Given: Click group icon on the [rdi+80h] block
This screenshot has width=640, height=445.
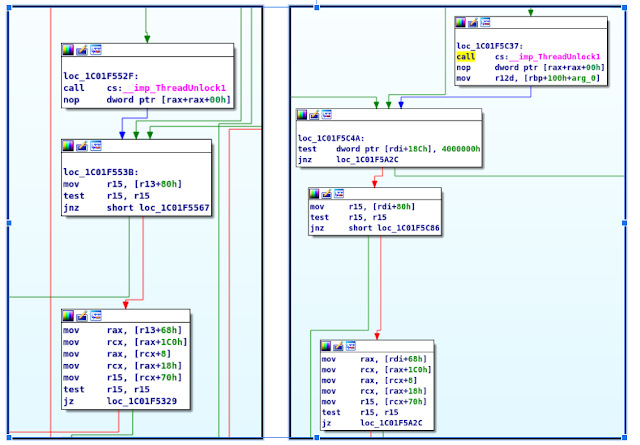Looking at the screenshot, I should click(x=339, y=194).
